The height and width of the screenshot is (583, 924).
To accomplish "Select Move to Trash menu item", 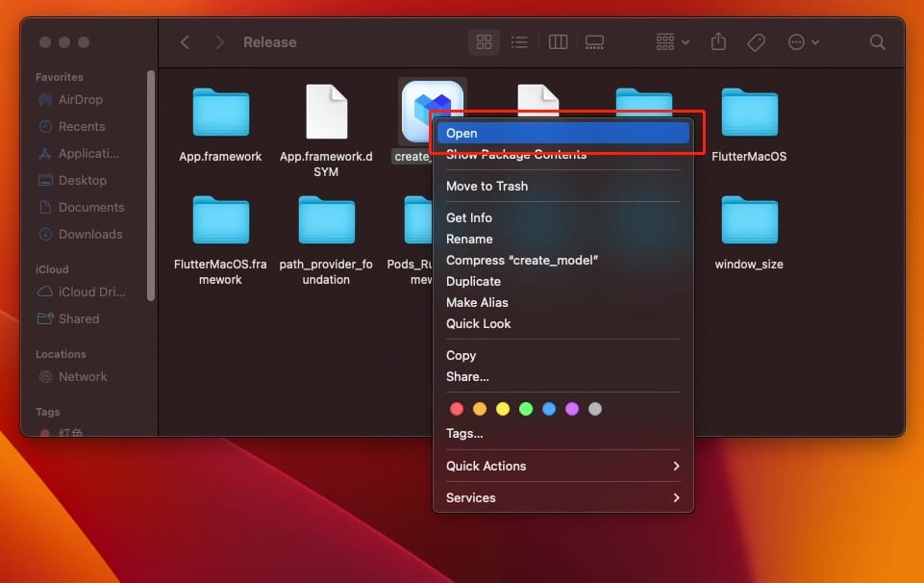I will click(487, 186).
